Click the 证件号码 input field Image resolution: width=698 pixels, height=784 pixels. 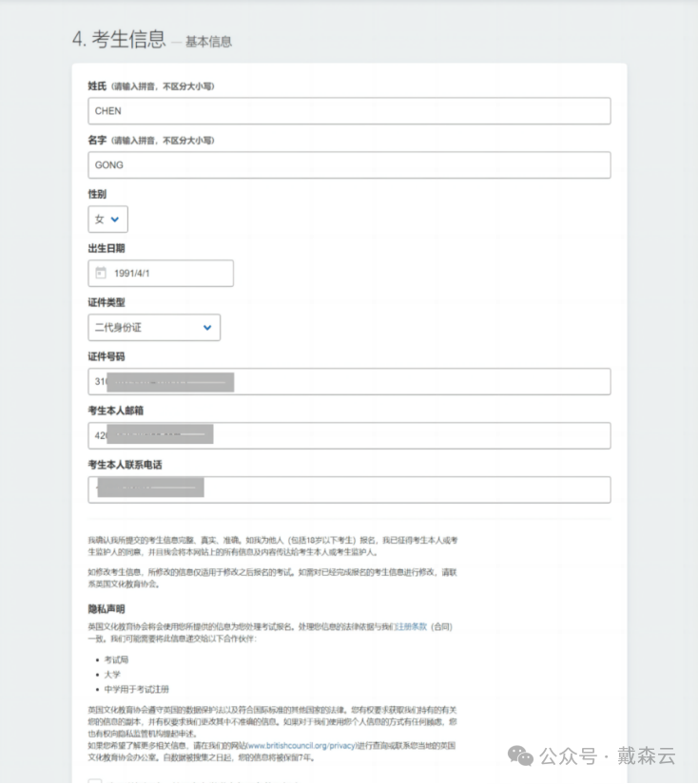(x=349, y=381)
